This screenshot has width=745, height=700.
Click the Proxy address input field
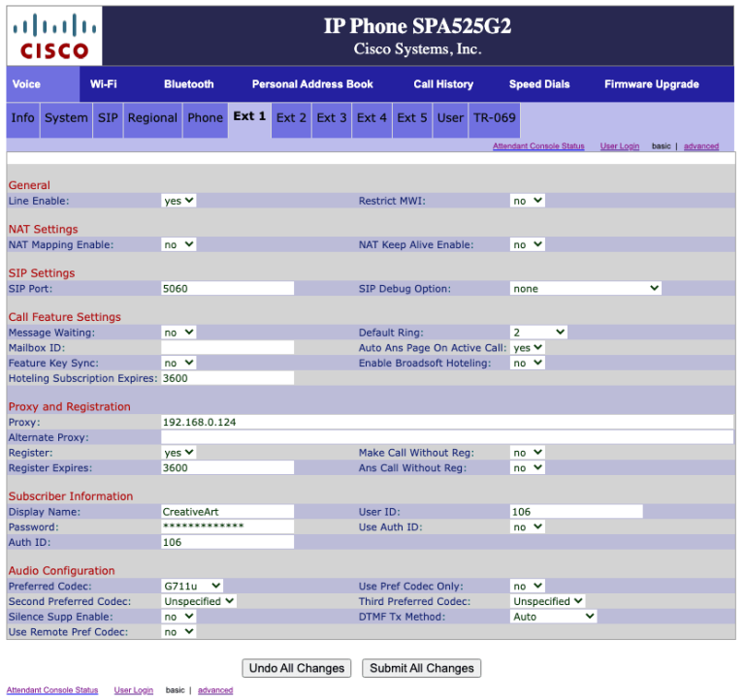[x=446, y=423]
